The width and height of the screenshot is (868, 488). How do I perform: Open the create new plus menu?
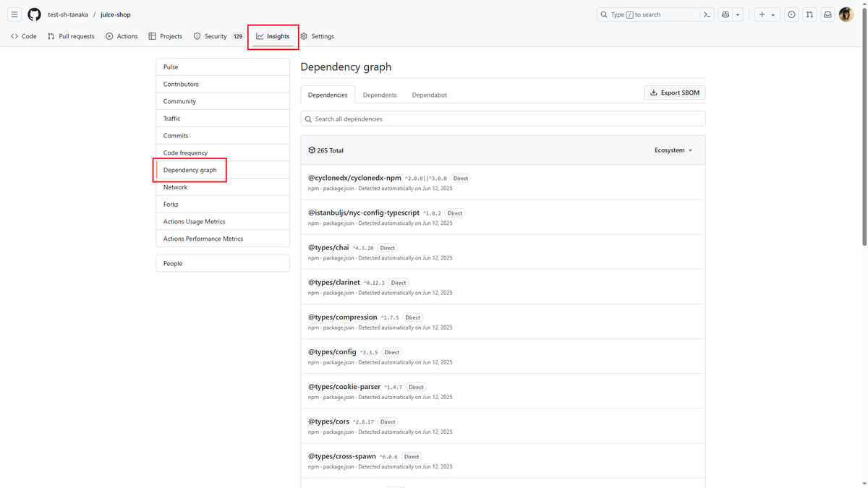coord(766,14)
